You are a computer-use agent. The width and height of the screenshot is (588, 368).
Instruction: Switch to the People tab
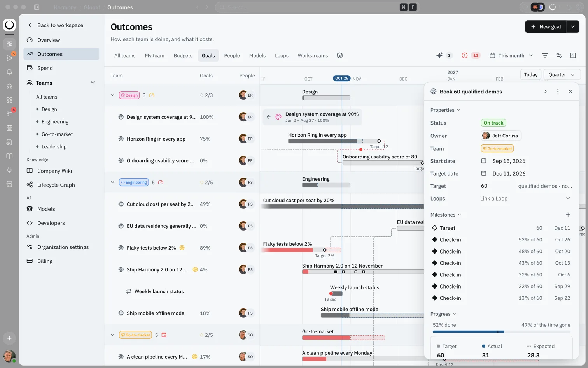coord(232,56)
